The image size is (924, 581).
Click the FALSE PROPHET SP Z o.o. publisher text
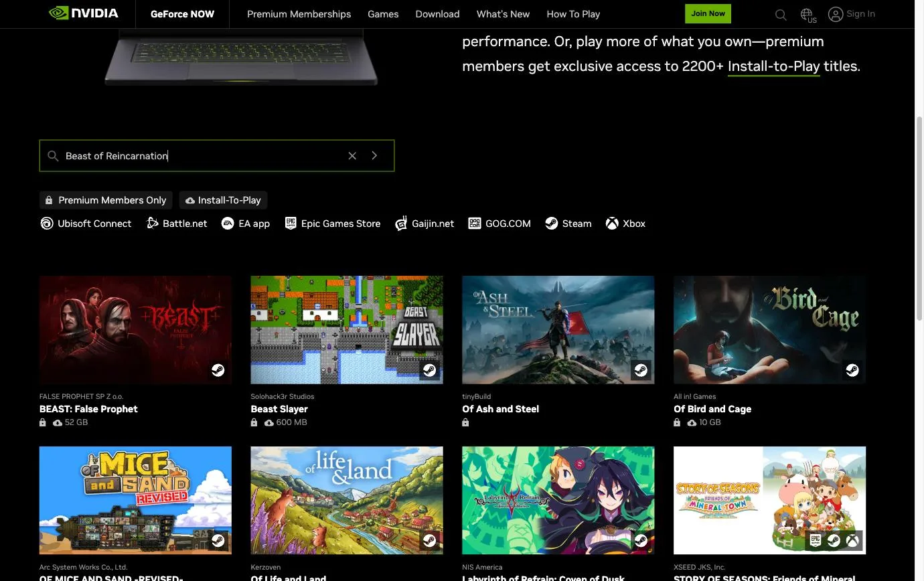click(81, 396)
